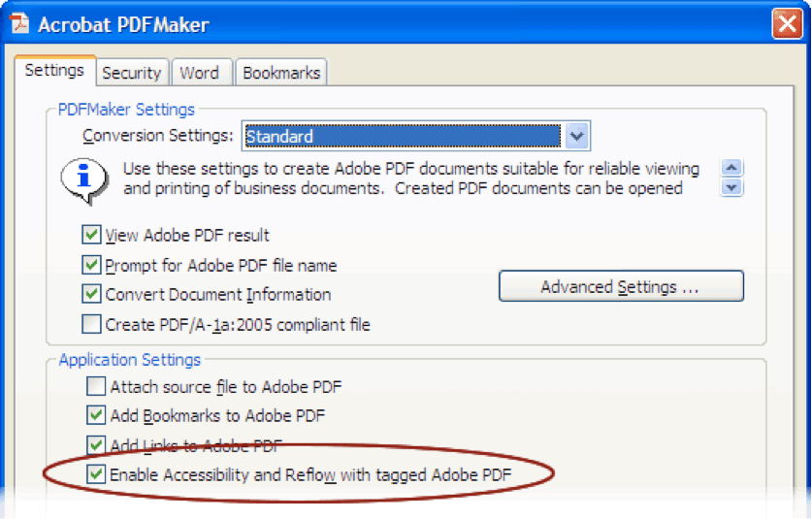Click the Standard conversion settings field
Viewport: 812px width, 519px height.
pyautogui.click(x=402, y=137)
